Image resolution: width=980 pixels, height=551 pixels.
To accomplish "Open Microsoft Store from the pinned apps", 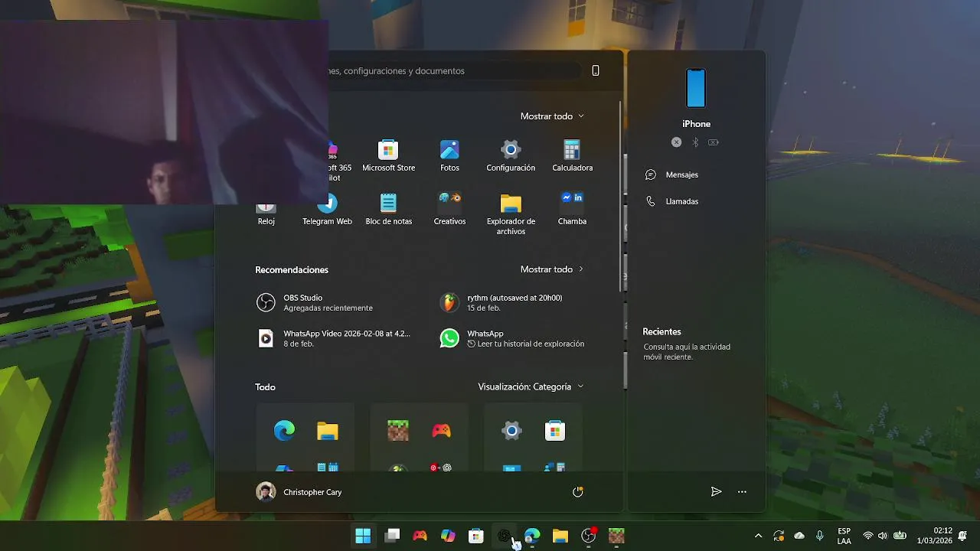I will (388, 156).
